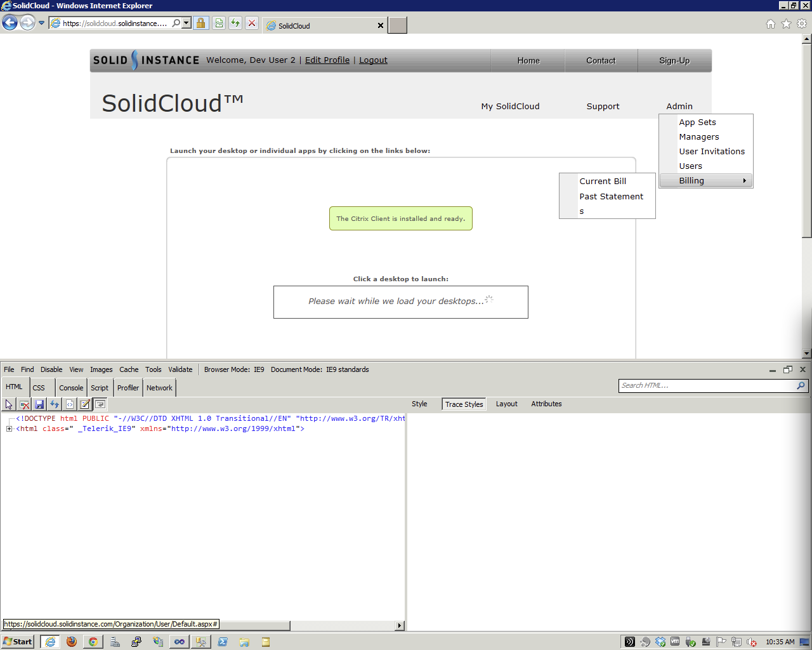Switch to the Style pane tab

tap(419, 404)
